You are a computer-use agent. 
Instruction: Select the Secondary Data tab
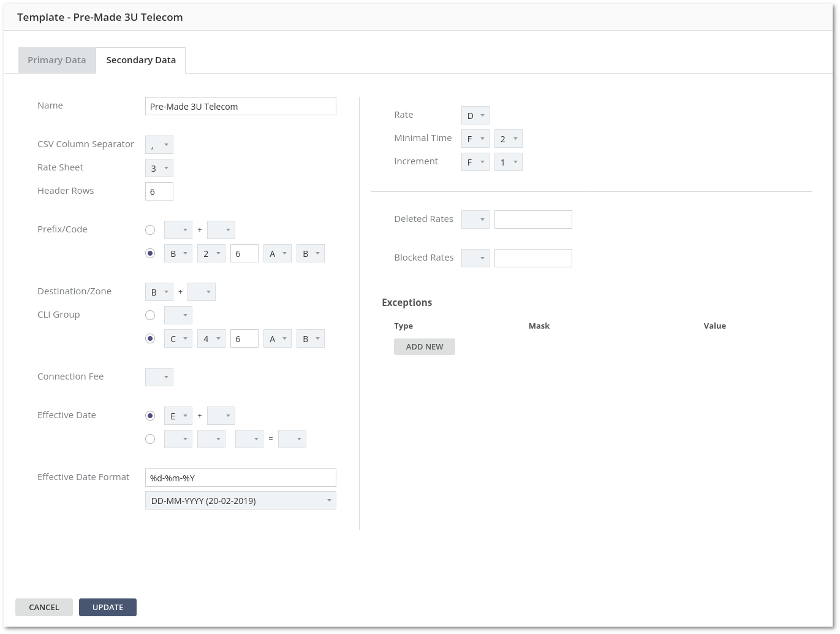click(x=141, y=60)
